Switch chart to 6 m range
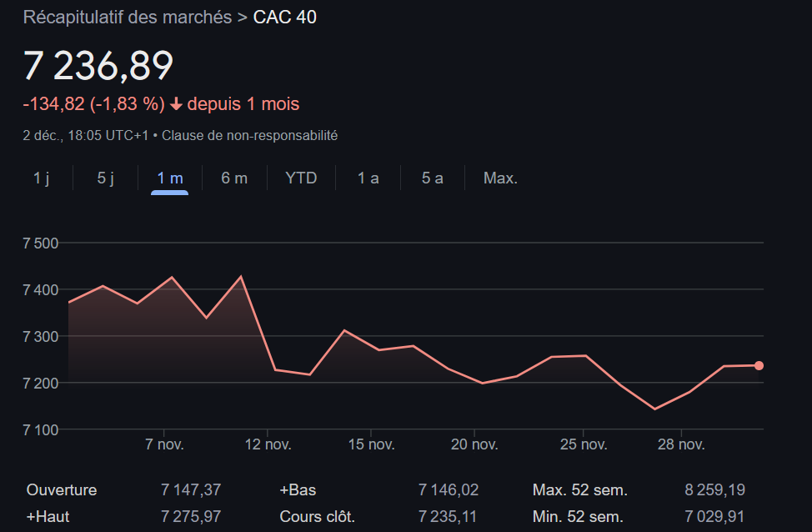 (234, 178)
